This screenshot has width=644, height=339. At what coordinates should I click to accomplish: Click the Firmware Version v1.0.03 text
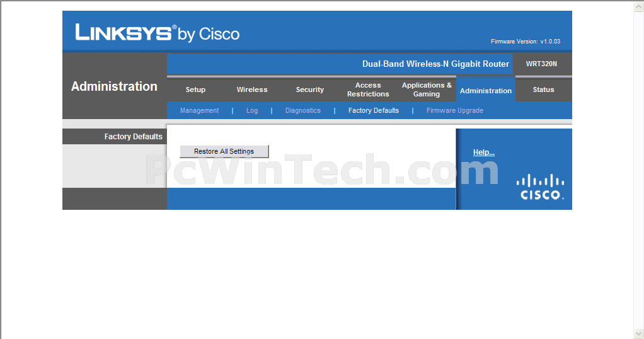pyautogui.click(x=526, y=42)
